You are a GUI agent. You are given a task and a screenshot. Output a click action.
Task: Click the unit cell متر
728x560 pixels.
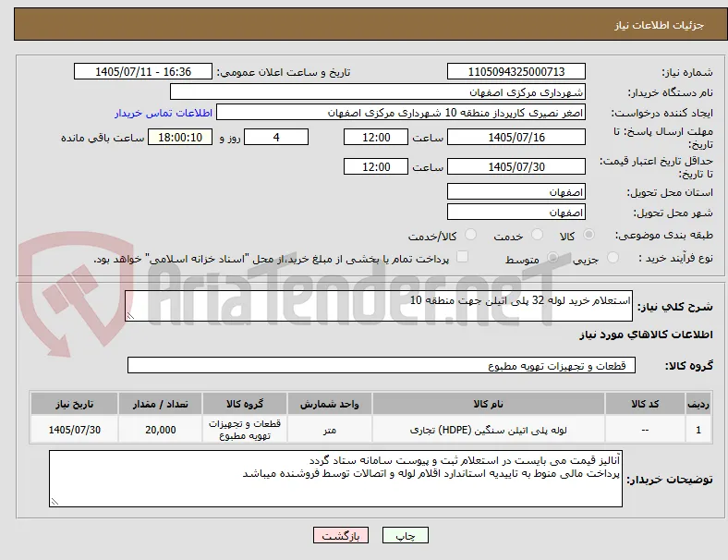coord(330,430)
